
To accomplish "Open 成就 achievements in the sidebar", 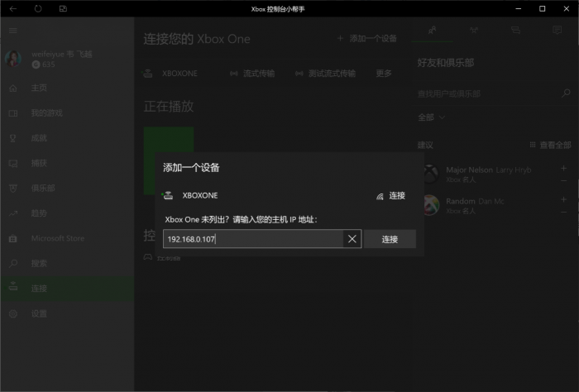I will [67, 138].
